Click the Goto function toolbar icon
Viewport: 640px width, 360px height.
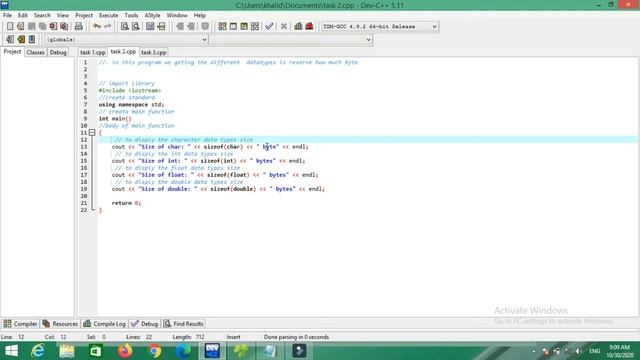click(x=150, y=27)
